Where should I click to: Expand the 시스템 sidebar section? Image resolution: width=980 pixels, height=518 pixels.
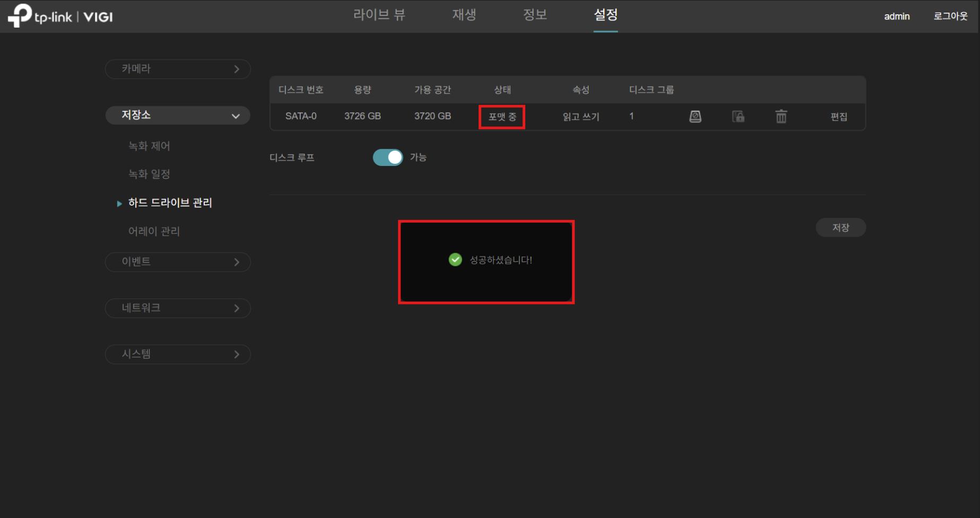point(178,354)
